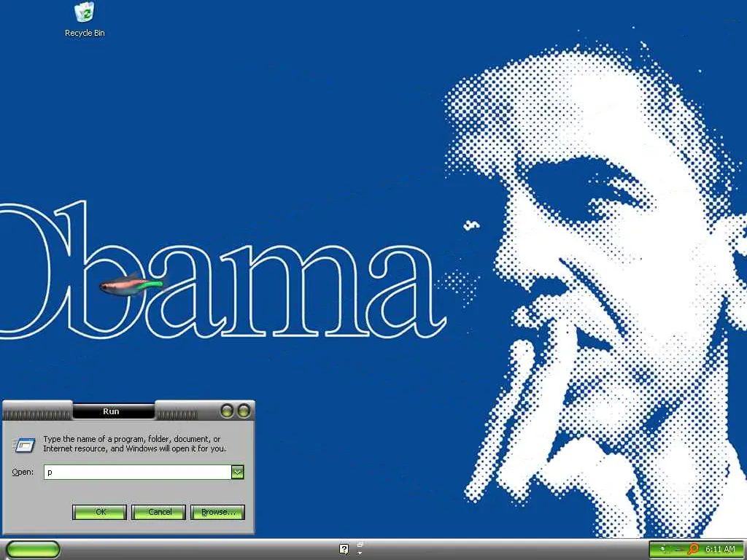Click the Run dialog's program icon

coord(24,445)
